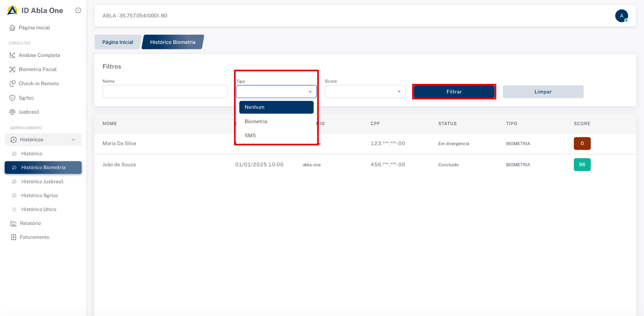Click the green 96 score badge
This screenshot has width=644, height=316.
582,165
